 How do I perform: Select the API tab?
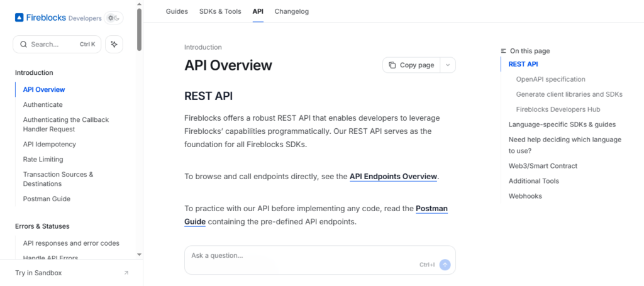(258, 11)
